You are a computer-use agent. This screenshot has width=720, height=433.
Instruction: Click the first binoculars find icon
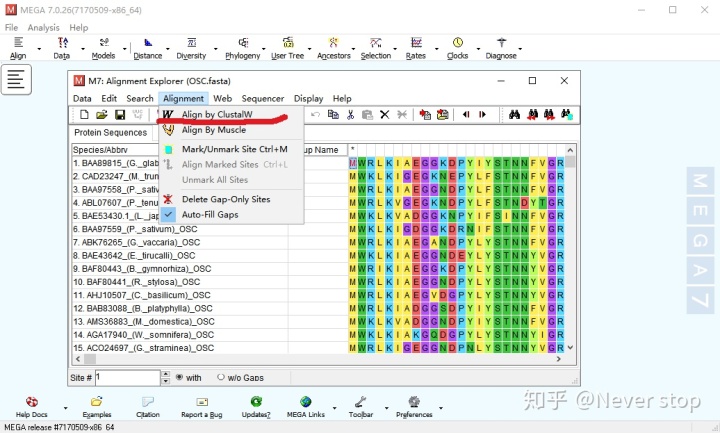pos(514,114)
